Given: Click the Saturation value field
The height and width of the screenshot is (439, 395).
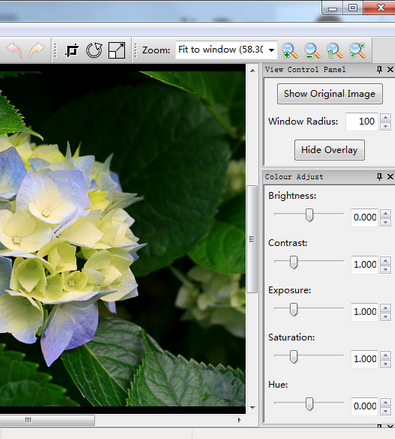Looking at the screenshot, I should pyautogui.click(x=364, y=359).
